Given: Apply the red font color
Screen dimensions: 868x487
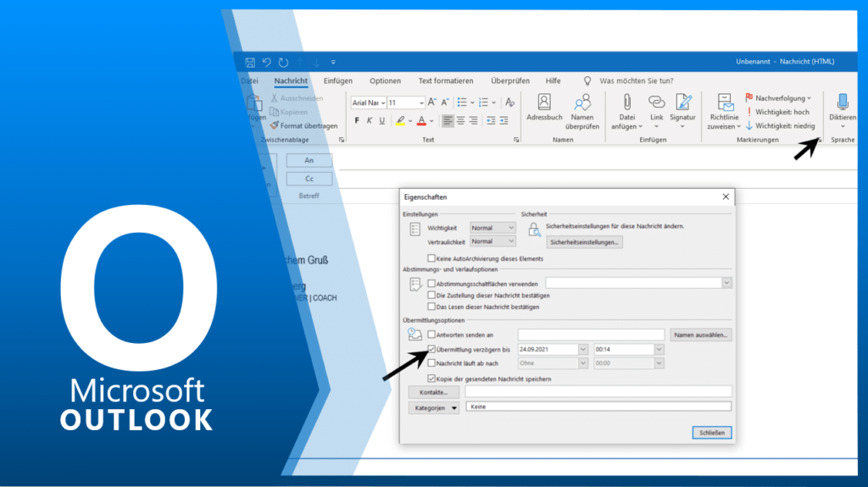Looking at the screenshot, I should pyautogui.click(x=421, y=120).
